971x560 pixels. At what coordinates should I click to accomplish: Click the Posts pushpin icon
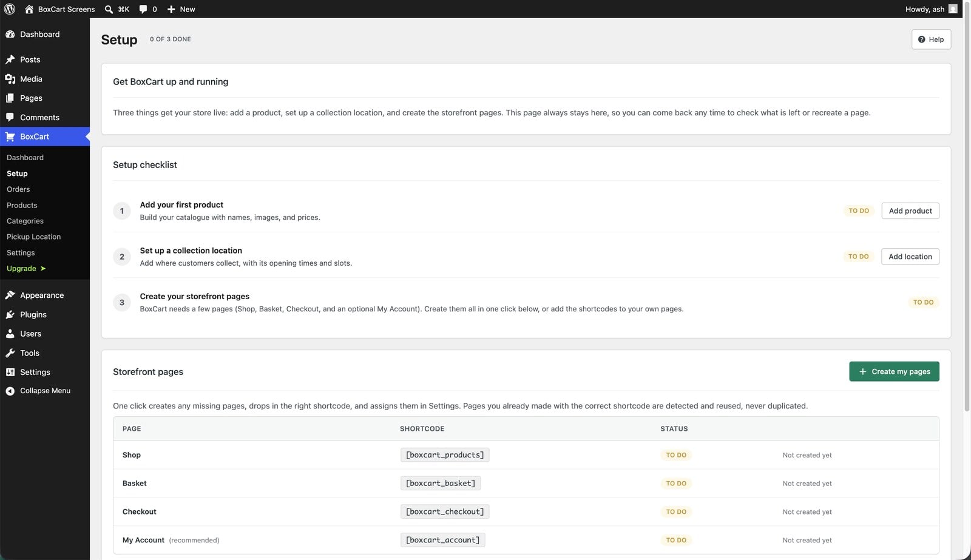pyautogui.click(x=10, y=59)
